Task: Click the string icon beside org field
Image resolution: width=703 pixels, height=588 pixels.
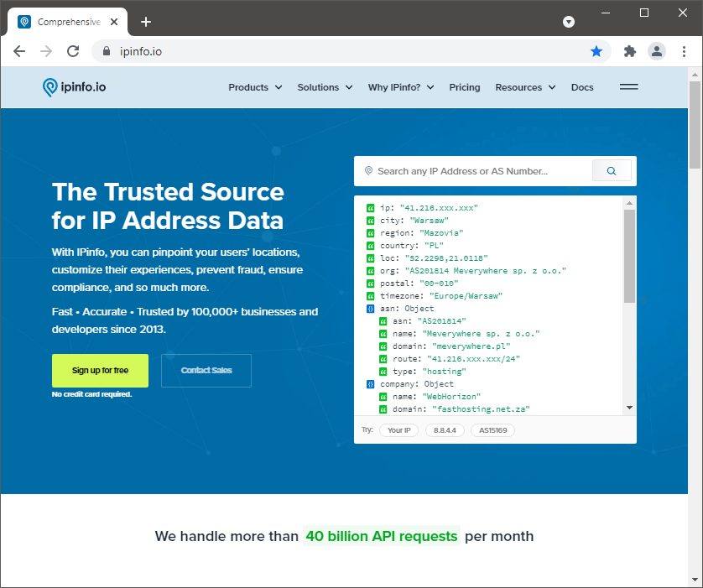Action: tap(370, 271)
